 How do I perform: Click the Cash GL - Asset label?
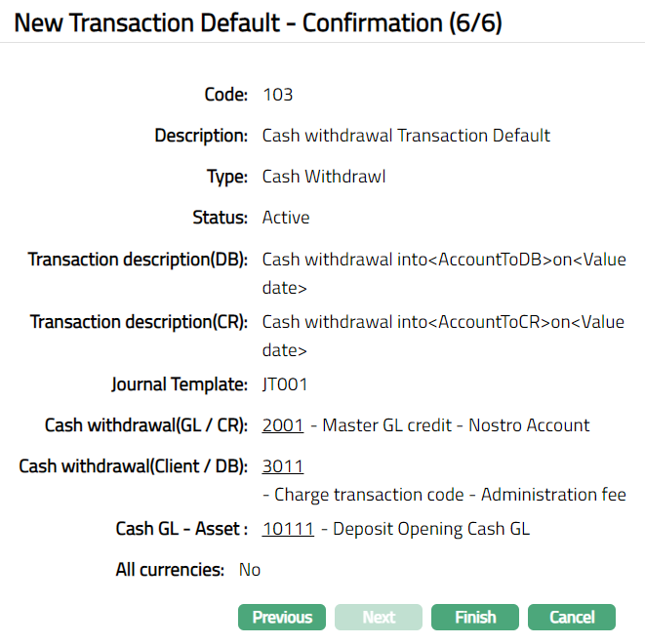click(181, 529)
